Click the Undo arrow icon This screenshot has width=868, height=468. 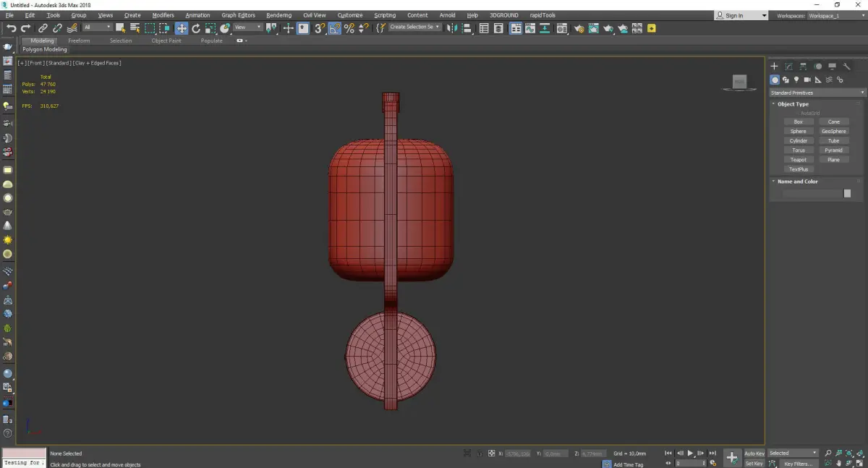[x=12, y=28]
